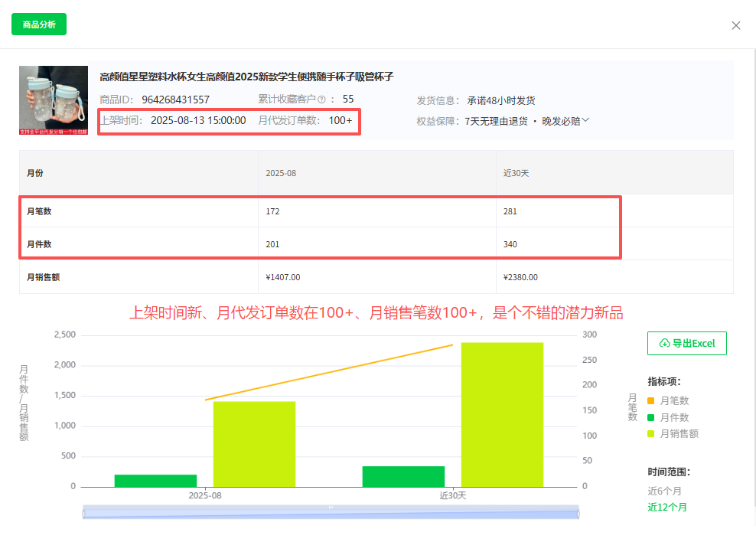Image resolution: width=756 pixels, height=542 pixels.
Task: Close the product analysis dialog
Action: pyautogui.click(x=735, y=25)
